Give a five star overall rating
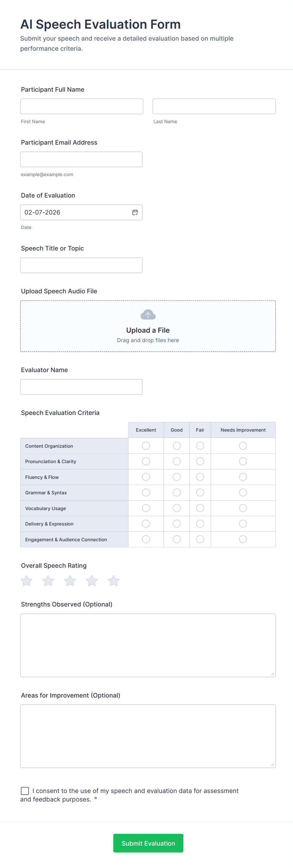293x868 pixels. (113, 581)
